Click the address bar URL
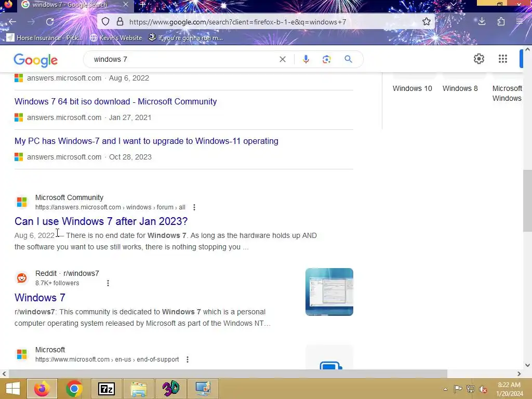Viewport: 532px width, 399px height. pos(237,22)
